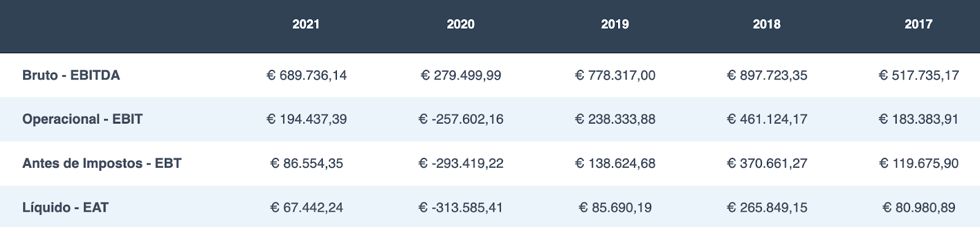This screenshot has height=227, width=980.
Task: Select the 2018 column header
Action: tap(767, 24)
